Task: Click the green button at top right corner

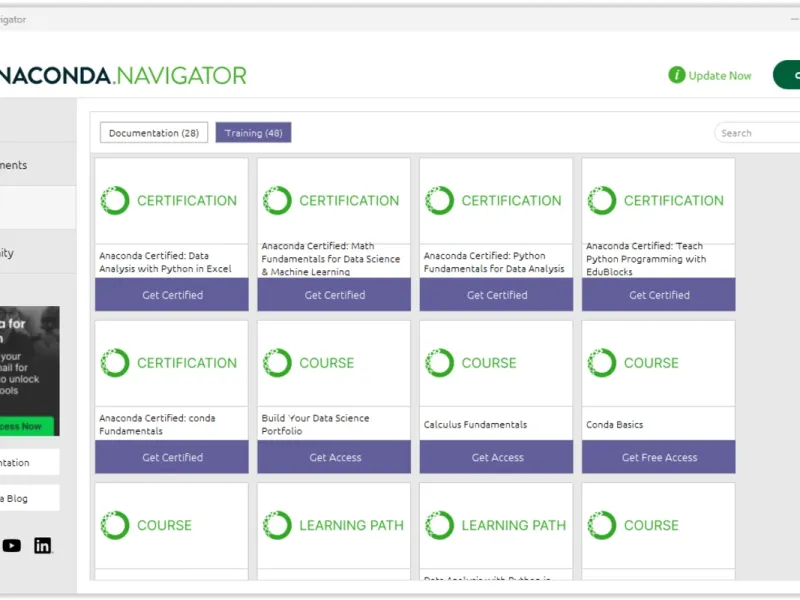Action: (x=787, y=75)
